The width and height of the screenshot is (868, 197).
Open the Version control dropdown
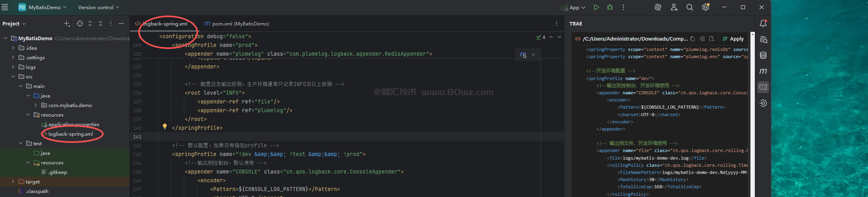(x=98, y=7)
